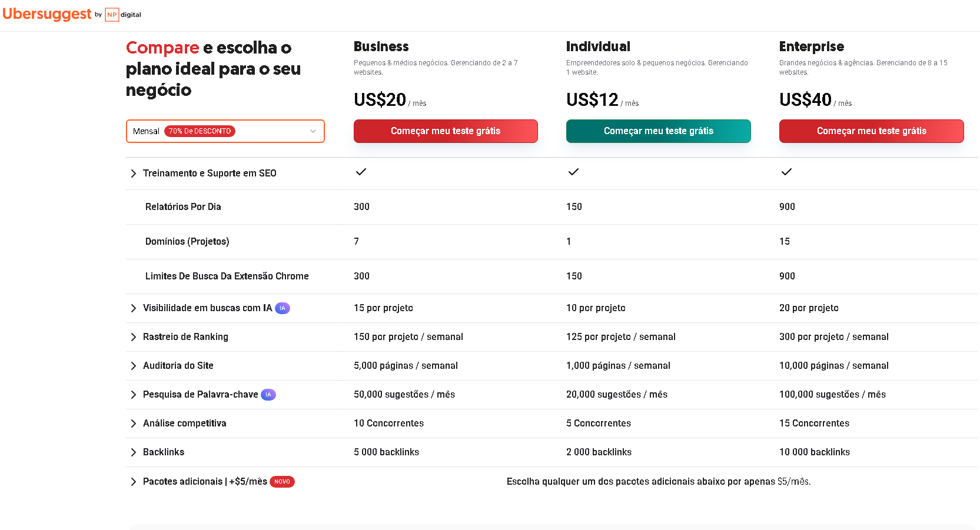This screenshot has height=530, width=980.
Task: Click the US$40 Enterprise price
Action: coord(805,99)
